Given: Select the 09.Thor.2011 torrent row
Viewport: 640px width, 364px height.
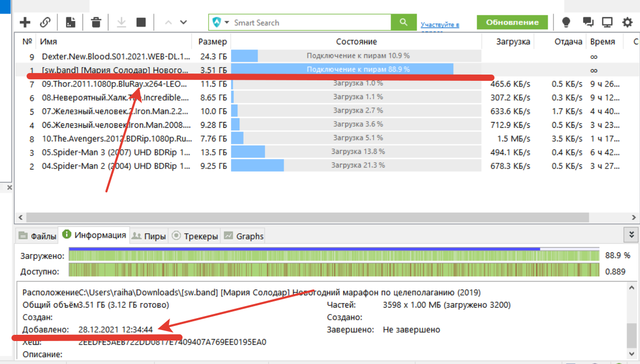Looking at the screenshot, I should 116,83.
